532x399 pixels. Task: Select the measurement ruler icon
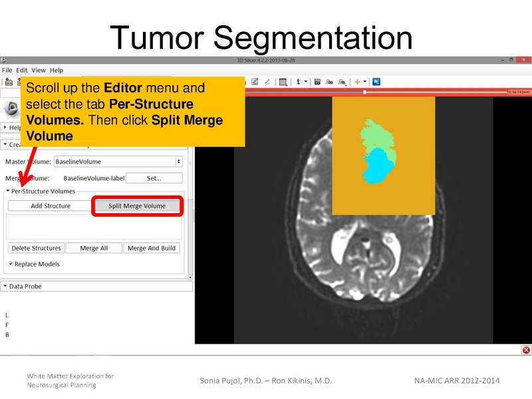(267, 82)
